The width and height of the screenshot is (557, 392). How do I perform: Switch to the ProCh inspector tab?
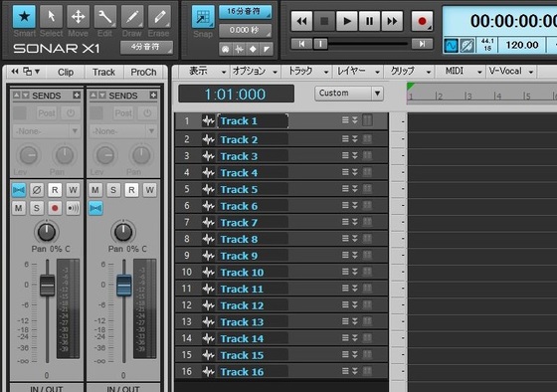(x=143, y=73)
